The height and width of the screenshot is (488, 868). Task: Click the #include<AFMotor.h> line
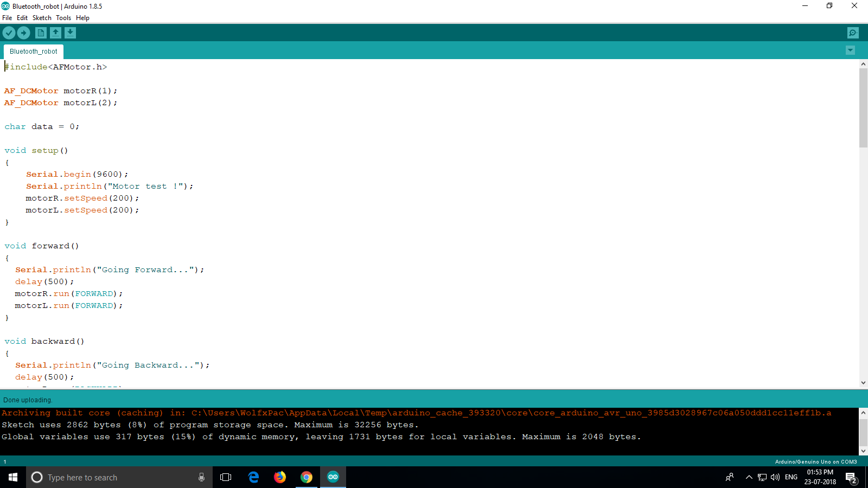pyautogui.click(x=56, y=67)
